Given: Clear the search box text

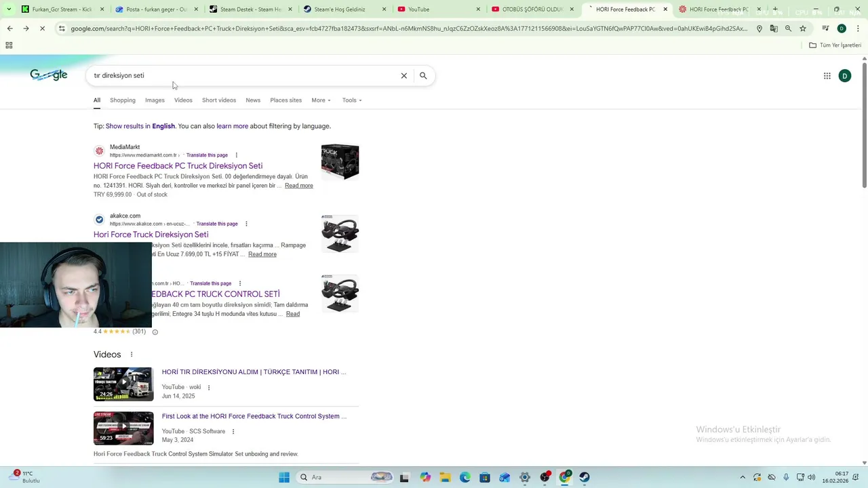Looking at the screenshot, I should (403, 75).
